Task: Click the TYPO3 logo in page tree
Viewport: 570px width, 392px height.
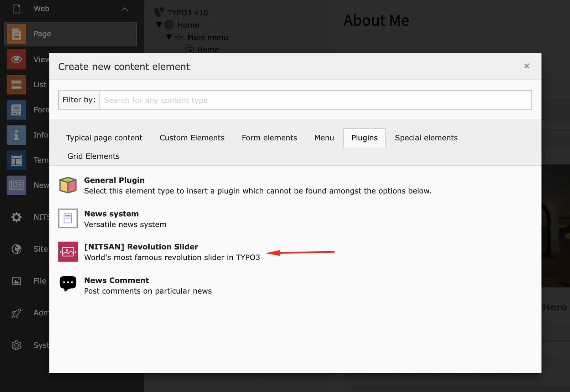Action: click(x=159, y=12)
